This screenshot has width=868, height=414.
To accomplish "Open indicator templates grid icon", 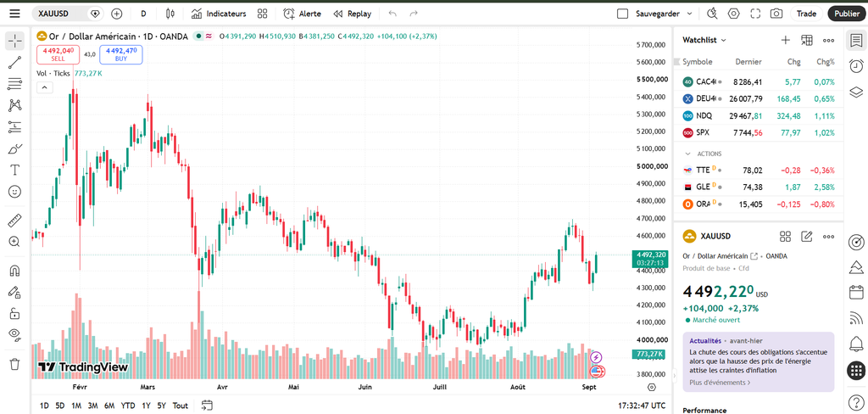I will (x=263, y=14).
